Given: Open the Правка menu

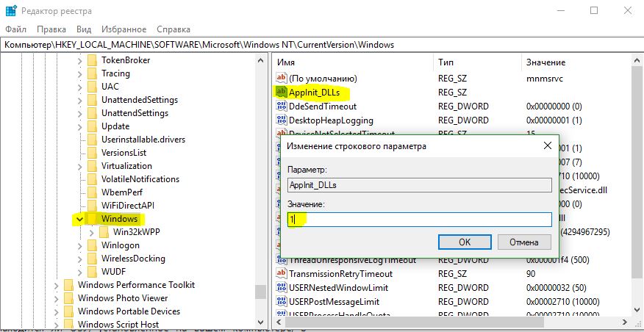Looking at the screenshot, I should pos(51,29).
